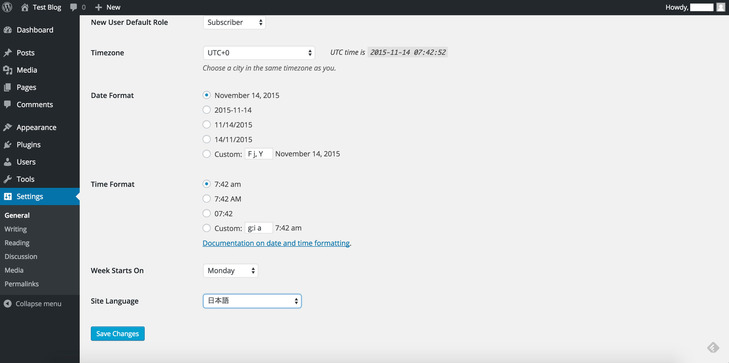729x363 pixels.
Task: Click the Save Changes button
Action: coord(118,334)
